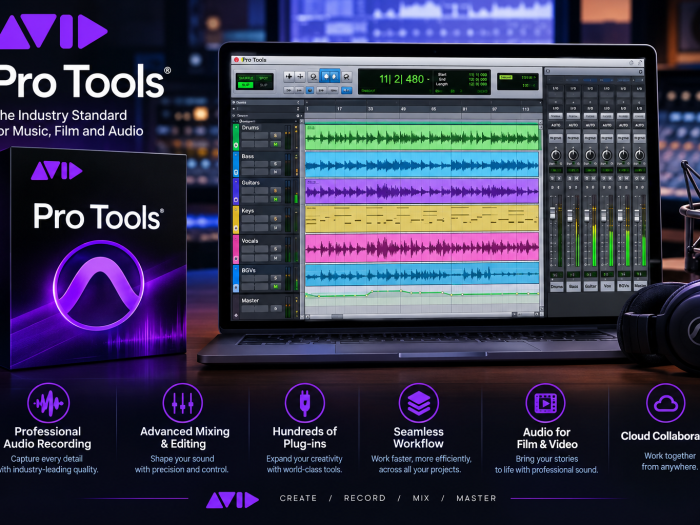Viewport: 700px width, 525px height.
Task: Click the Cloud Collaboration cloud icon
Action: (666, 403)
